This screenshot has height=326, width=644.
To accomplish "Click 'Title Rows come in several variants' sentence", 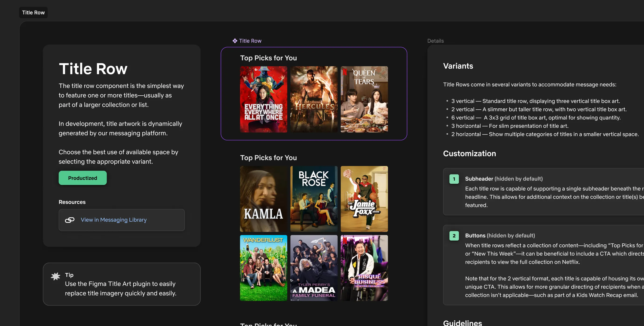I will (x=530, y=84).
